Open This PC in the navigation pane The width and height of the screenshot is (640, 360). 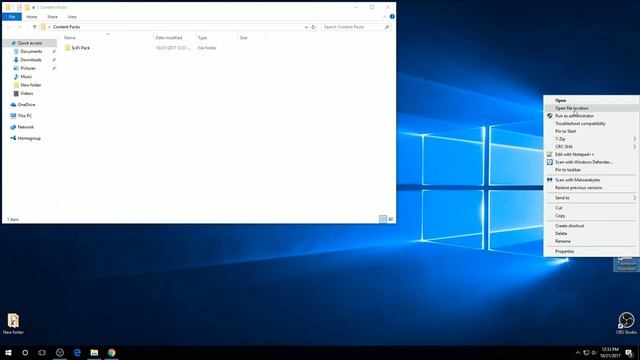coord(24,116)
